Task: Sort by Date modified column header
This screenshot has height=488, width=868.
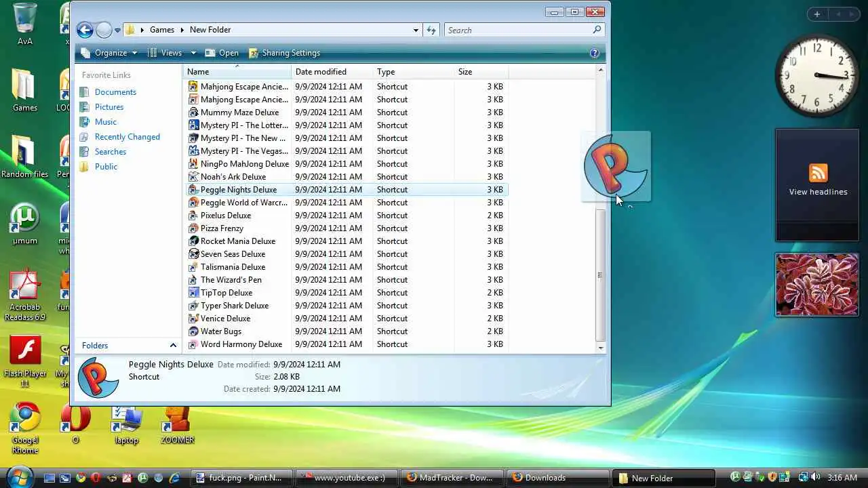Action: 332,71
